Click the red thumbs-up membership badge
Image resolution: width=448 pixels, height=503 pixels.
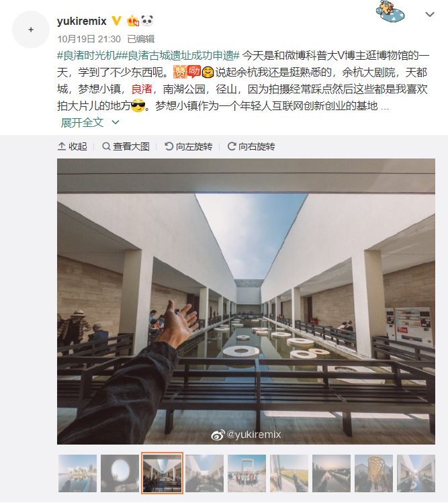coord(133,21)
